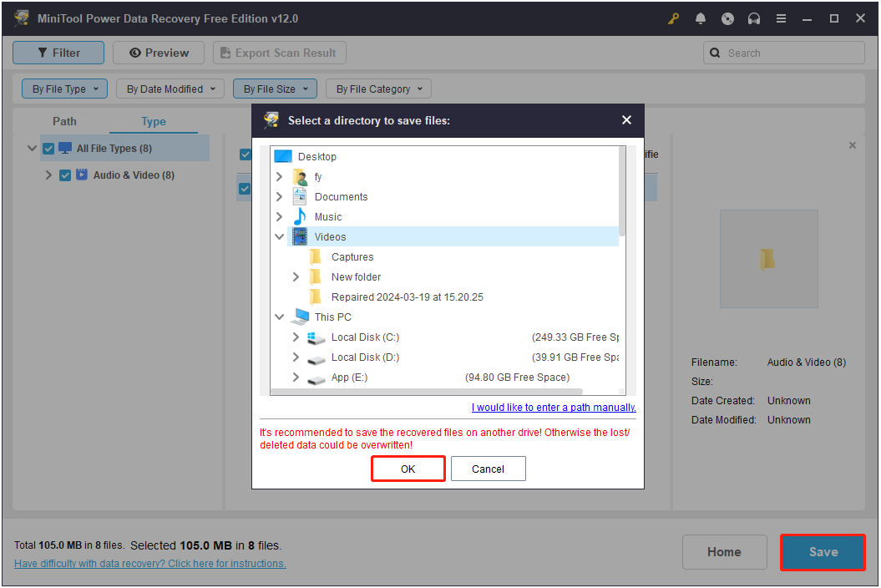Image resolution: width=881 pixels, height=588 pixels.
Task: Click the magnifier search icon
Action: [715, 53]
